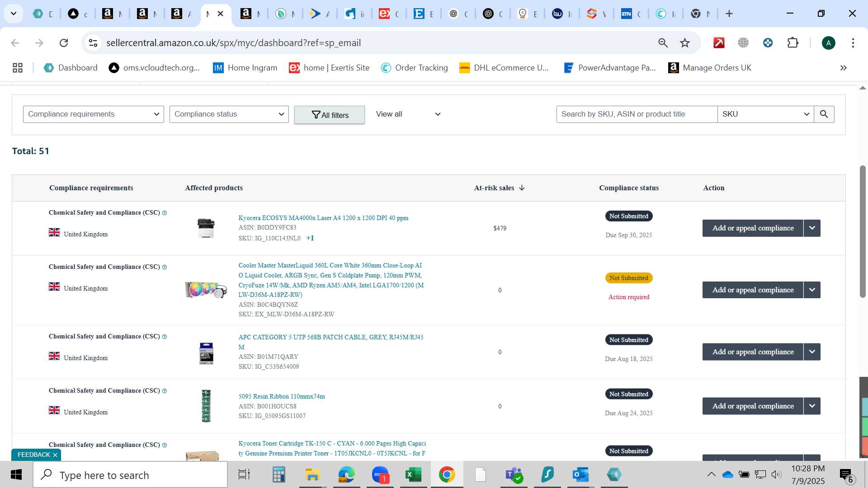Open the SKU search type dropdown
868x488 pixels.
pyautogui.click(x=765, y=114)
